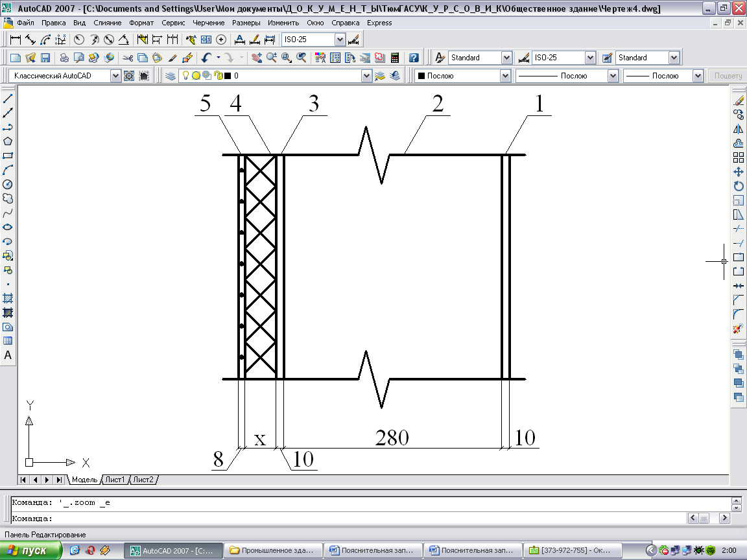The image size is (747, 560).
Task: Switch to the Лист1 layout tab
Action: coord(115,480)
